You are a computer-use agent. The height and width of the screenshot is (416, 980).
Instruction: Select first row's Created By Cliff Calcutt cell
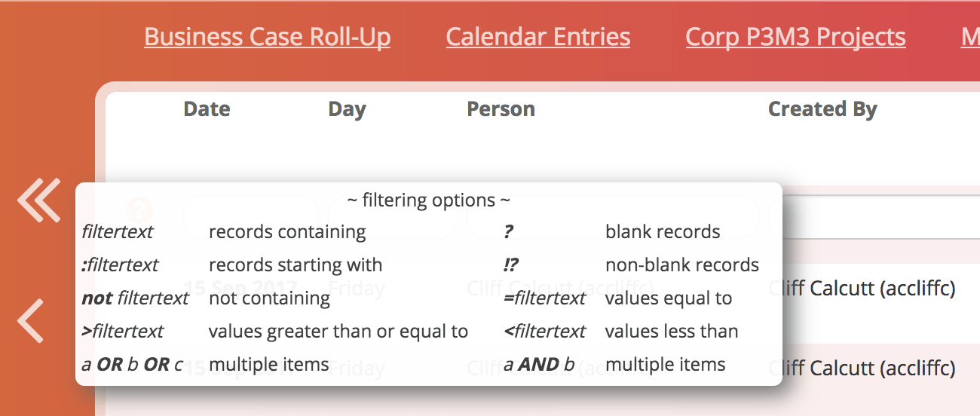coord(862,288)
